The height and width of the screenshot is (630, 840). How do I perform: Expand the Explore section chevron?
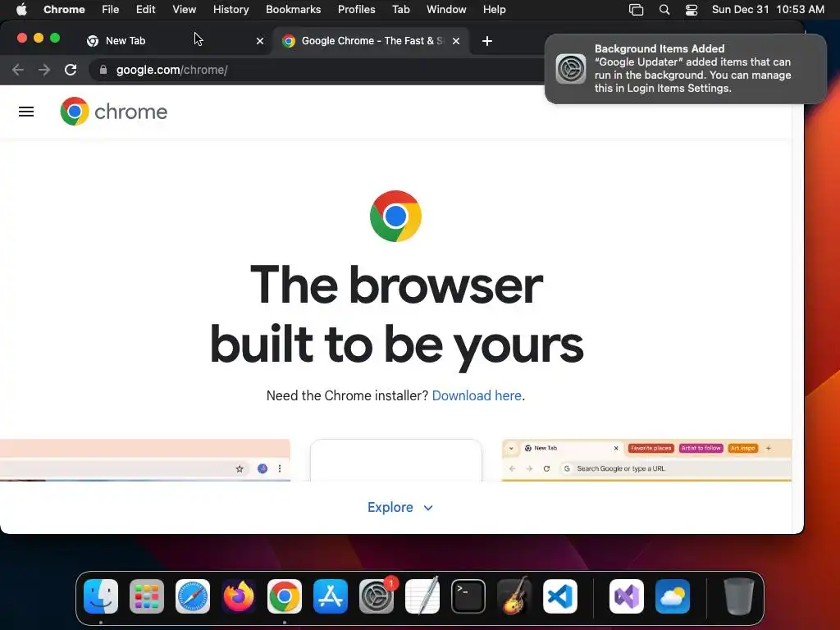(428, 508)
